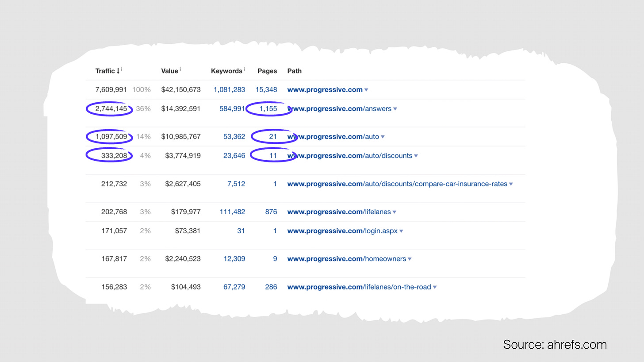Screen dimensions: 644x362
Task: Open dropdown arrow next to /lifelanes/on-the-road path
Action: pyautogui.click(x=435, y=287)
